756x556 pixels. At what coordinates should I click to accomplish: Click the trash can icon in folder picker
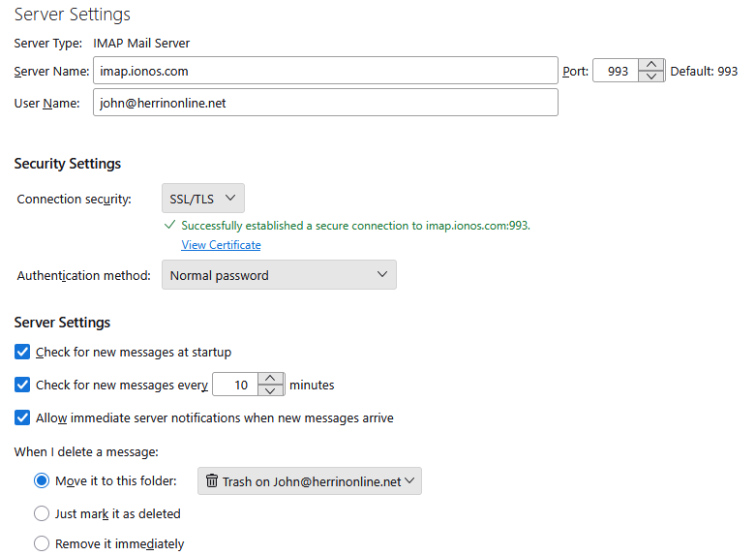tap(212, 481)
